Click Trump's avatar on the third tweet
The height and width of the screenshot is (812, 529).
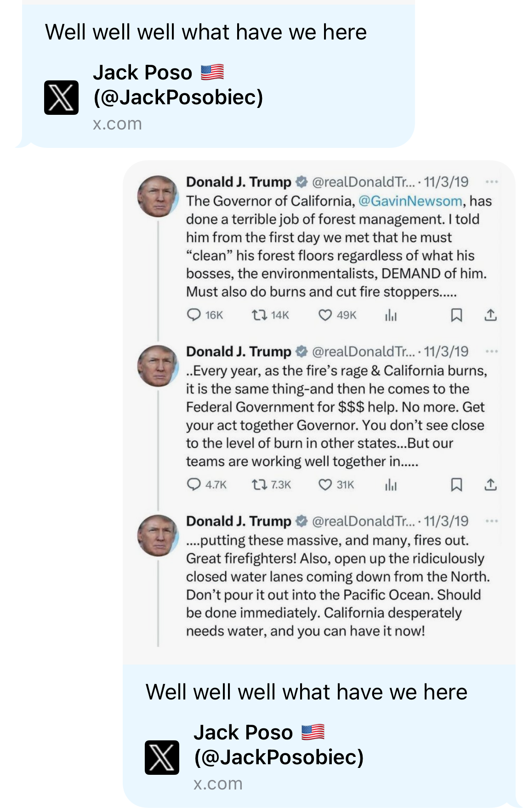tap(158, 536)
